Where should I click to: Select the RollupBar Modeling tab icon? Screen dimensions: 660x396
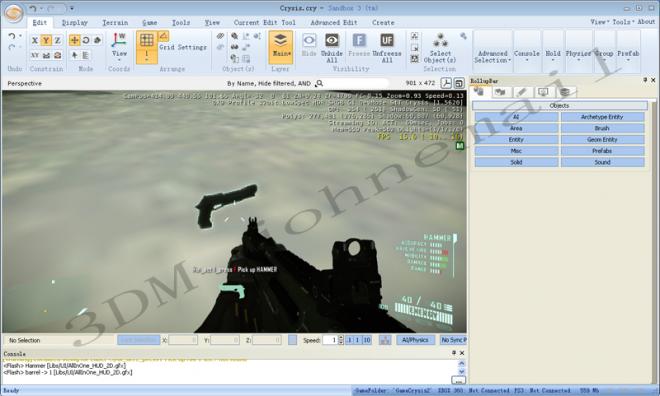(x=522, y=92)
